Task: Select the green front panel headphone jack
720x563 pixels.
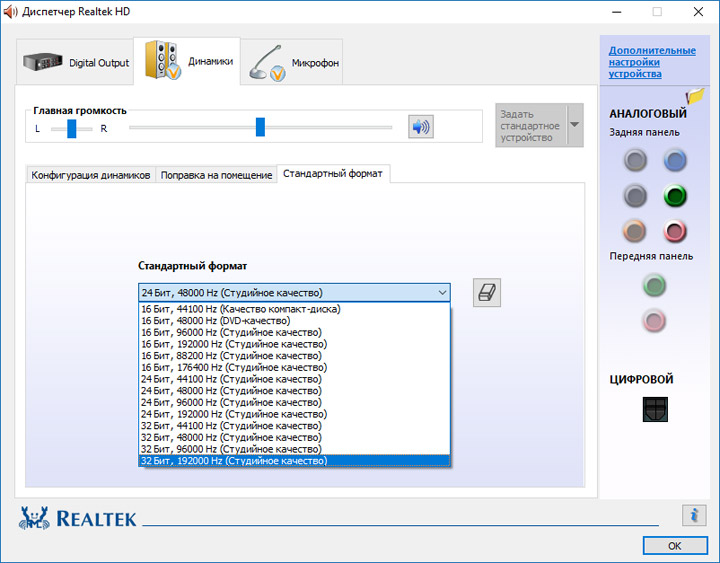Action: pos(654,285)
